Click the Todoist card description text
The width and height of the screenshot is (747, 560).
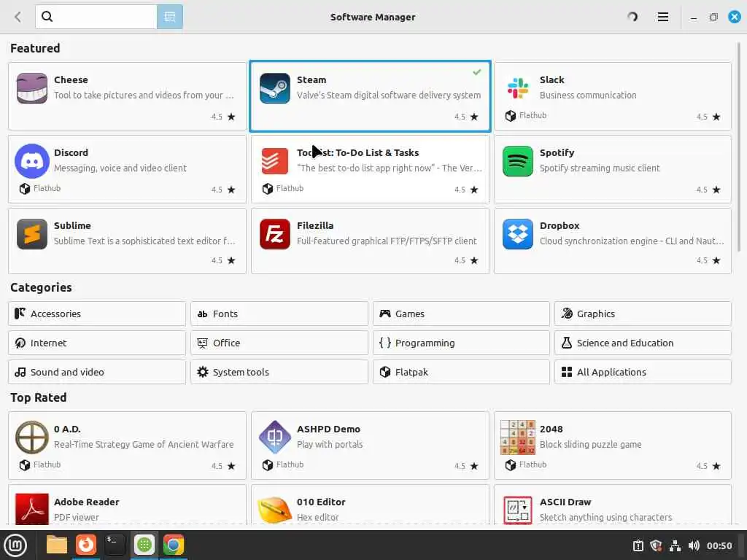click(x=390, y=168)
